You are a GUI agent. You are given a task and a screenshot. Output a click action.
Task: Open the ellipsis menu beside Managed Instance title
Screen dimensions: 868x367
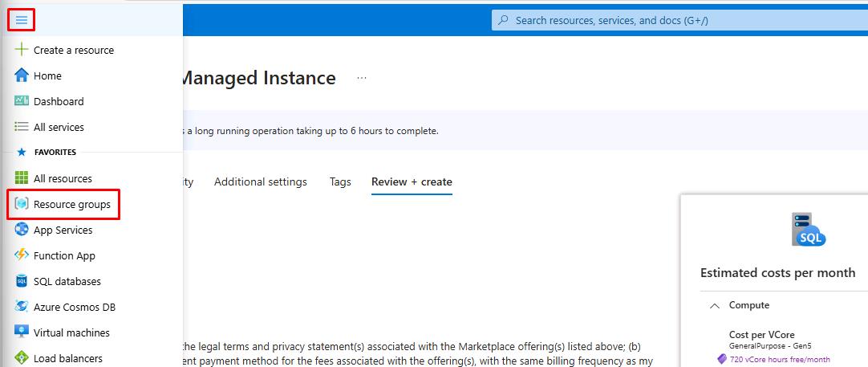coord(362,78)
